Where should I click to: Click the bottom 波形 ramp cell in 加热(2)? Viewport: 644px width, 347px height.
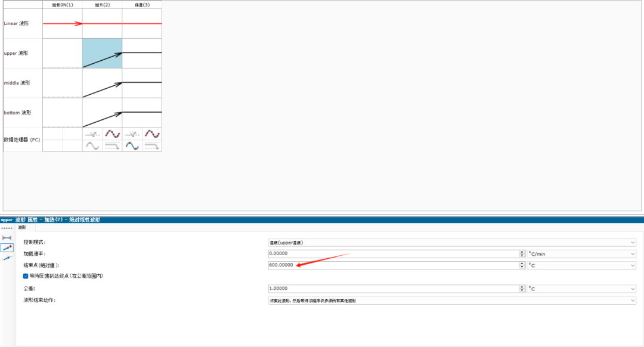click(x=102, y=113)
